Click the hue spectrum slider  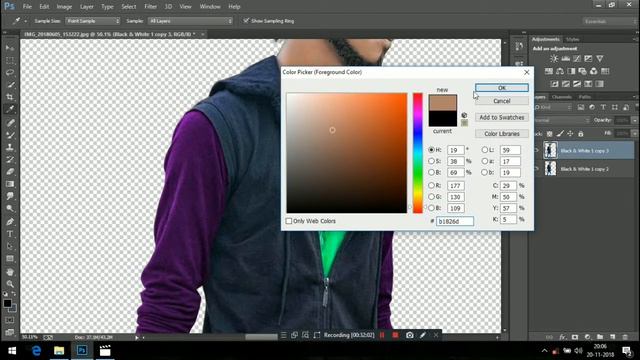pos(418,153)
